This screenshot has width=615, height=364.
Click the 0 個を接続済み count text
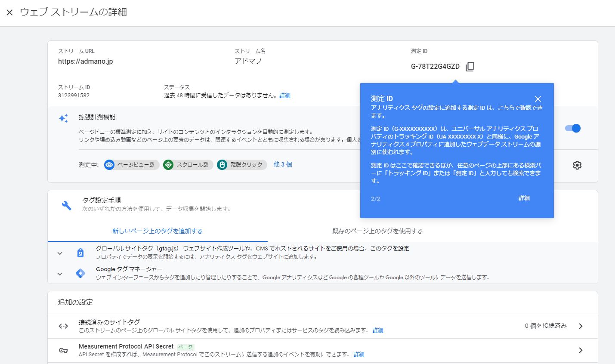[546, 326]
